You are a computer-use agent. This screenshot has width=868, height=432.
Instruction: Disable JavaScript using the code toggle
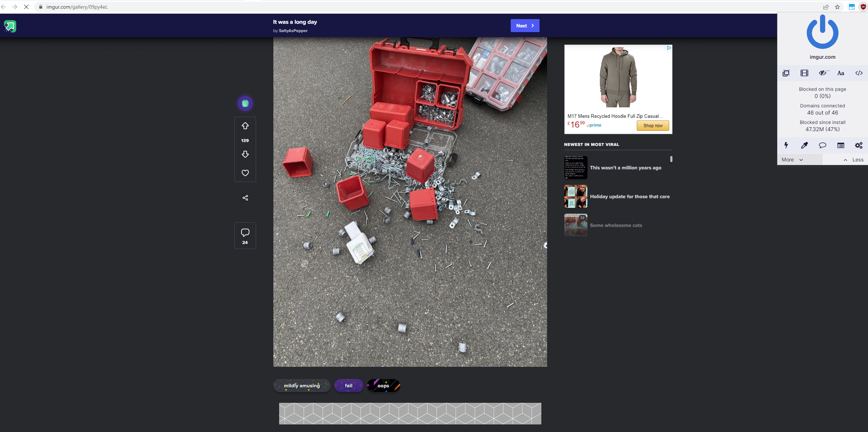click(x=859, y=73)
